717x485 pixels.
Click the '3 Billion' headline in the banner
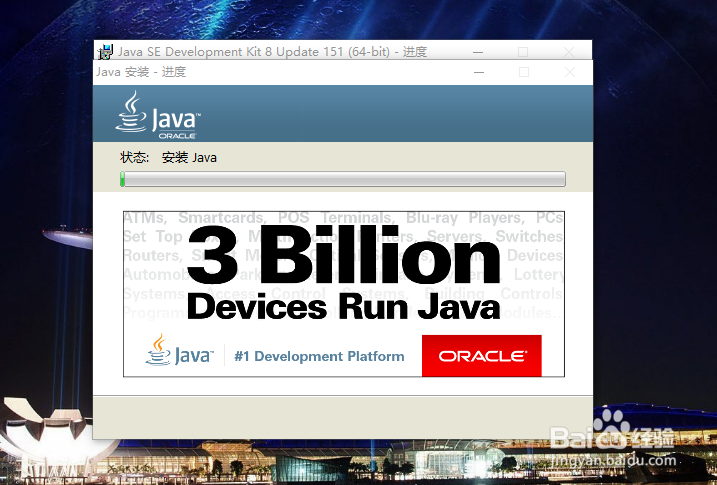tap(344, 255)
